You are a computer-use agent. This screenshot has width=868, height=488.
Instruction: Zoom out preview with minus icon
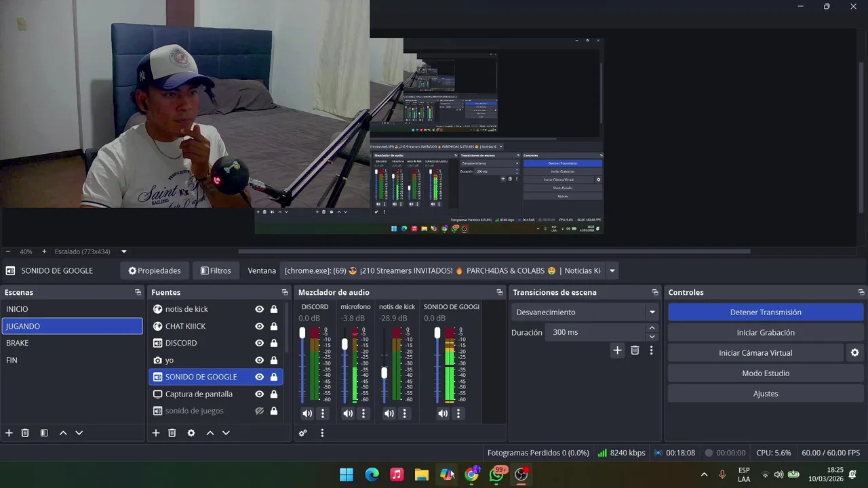(x=8, y=251)
